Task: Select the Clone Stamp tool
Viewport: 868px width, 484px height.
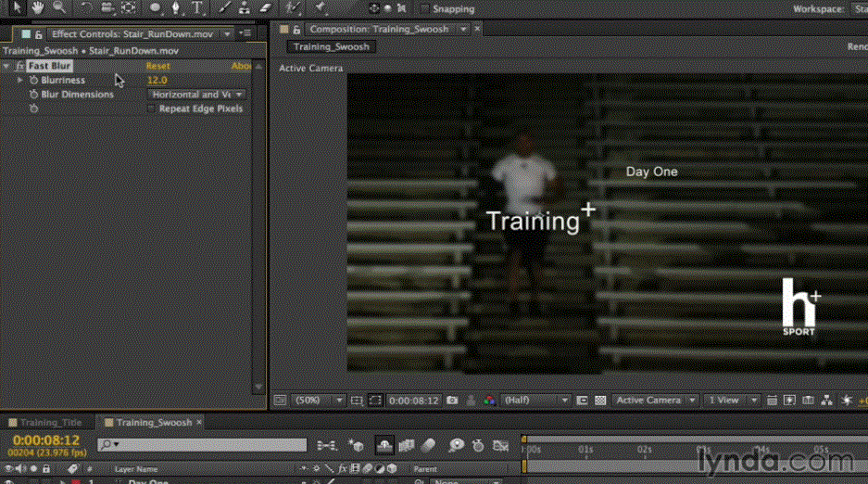Action: coord(245,7)
